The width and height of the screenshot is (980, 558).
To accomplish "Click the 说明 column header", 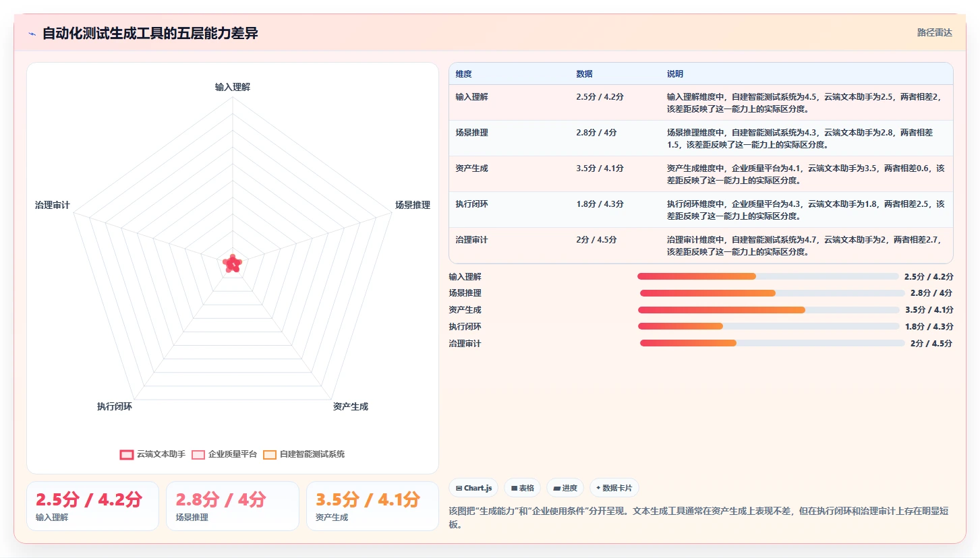I will pos(675,74).
